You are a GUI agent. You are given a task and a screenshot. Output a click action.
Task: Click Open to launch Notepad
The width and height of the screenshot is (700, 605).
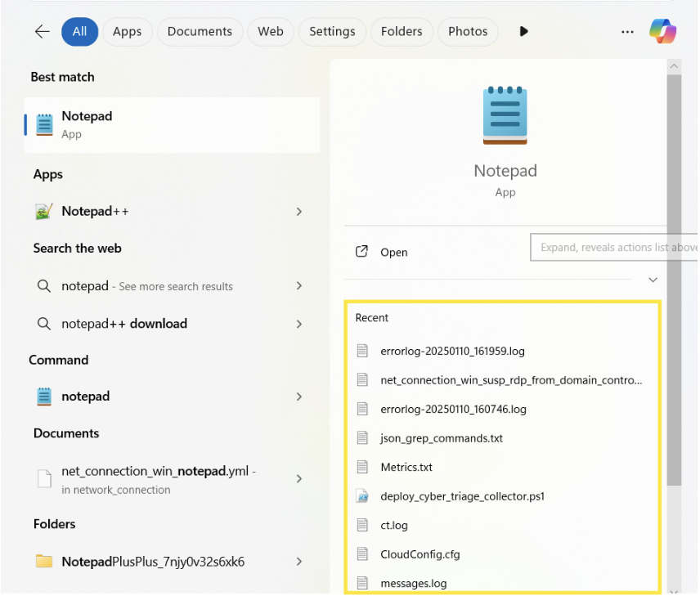(395, 253)
